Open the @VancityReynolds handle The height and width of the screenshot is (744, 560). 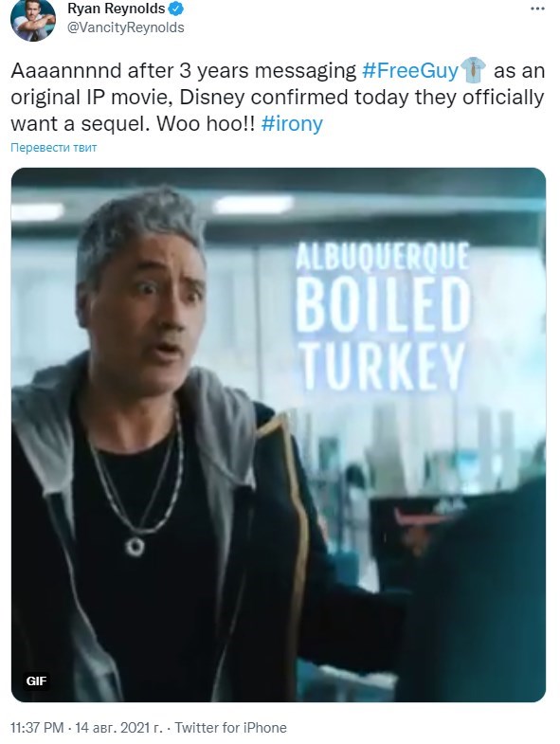coord(126,27)
